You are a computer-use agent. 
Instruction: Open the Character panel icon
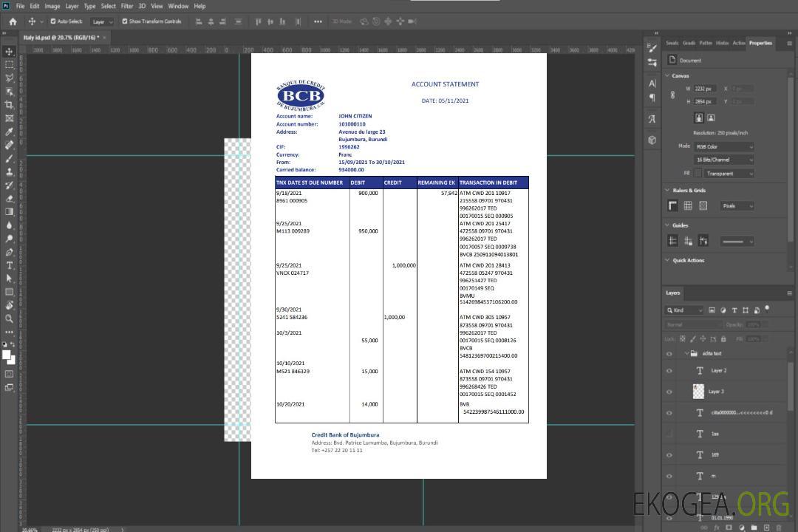pos(652,83)
